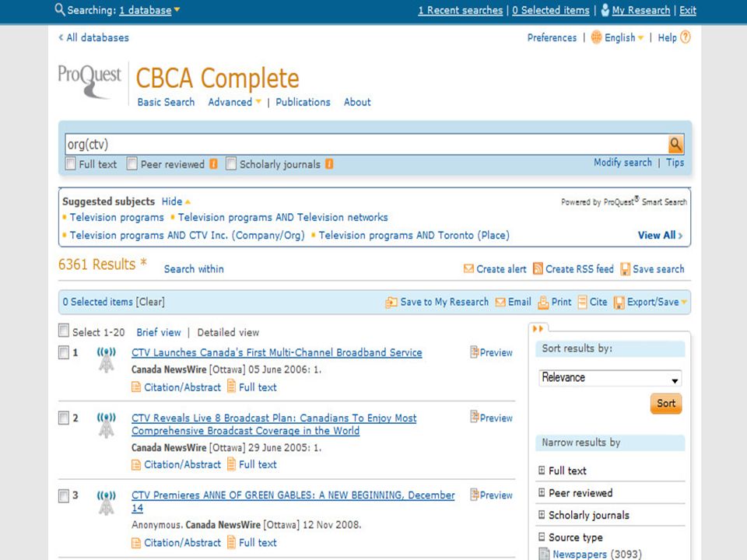This screenshot has height=560, width=747.
Task: Open the About menu item
Action: click(357, 102)
